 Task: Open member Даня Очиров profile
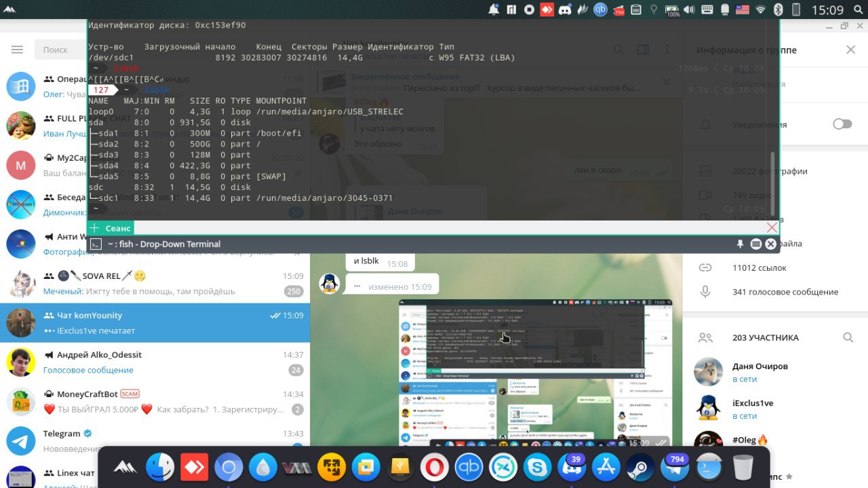tap(774, 373)
